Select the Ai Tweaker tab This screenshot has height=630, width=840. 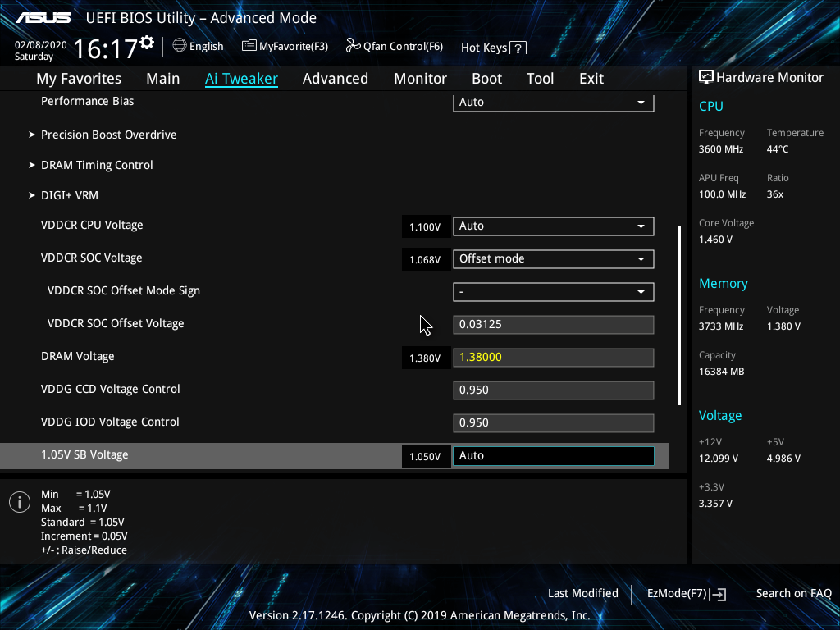point(241,79)
